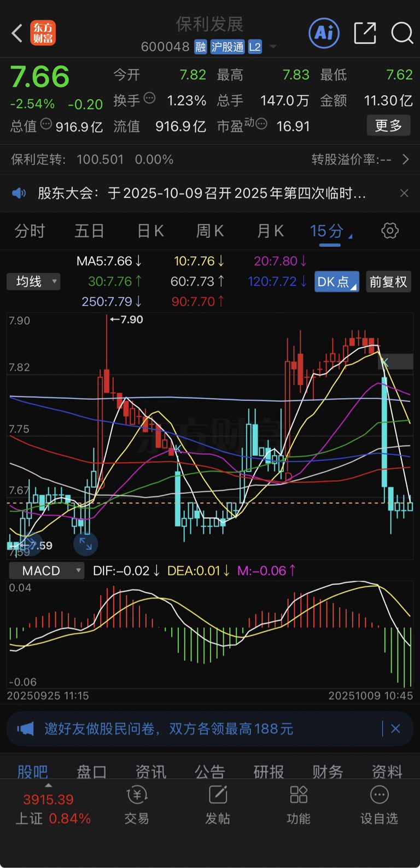Tap info icon beside 总值
The height and width of the screenshot is (868, 420).
click(x=46, y=124)
